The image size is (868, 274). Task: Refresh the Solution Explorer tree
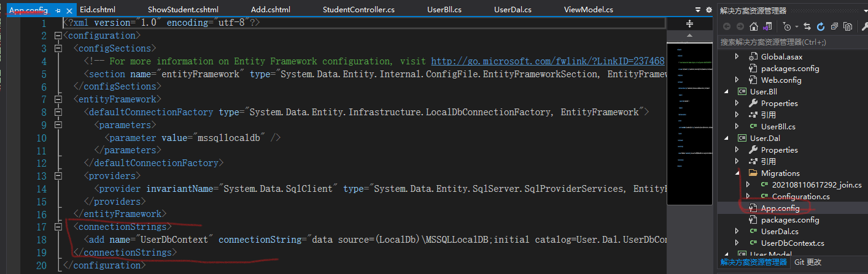[821, 27]
